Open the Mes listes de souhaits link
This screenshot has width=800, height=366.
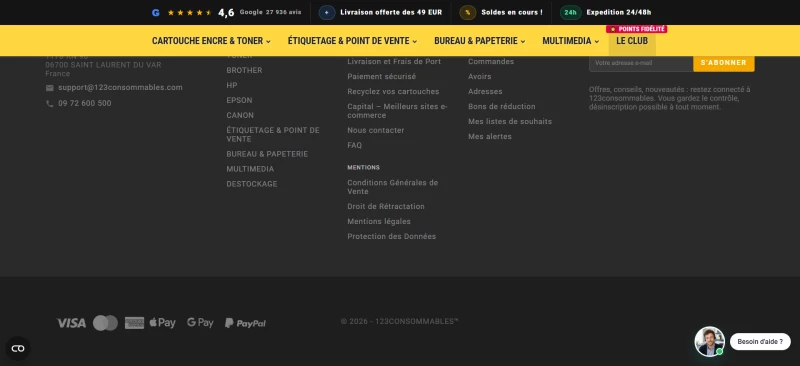point(510,121)
